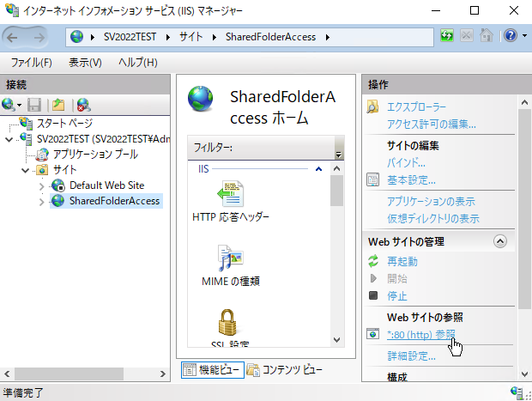The width and height of the screenshot is (532, 401).
Task: Click the アクセス許可の編集... link
Action: pos(432,125)
